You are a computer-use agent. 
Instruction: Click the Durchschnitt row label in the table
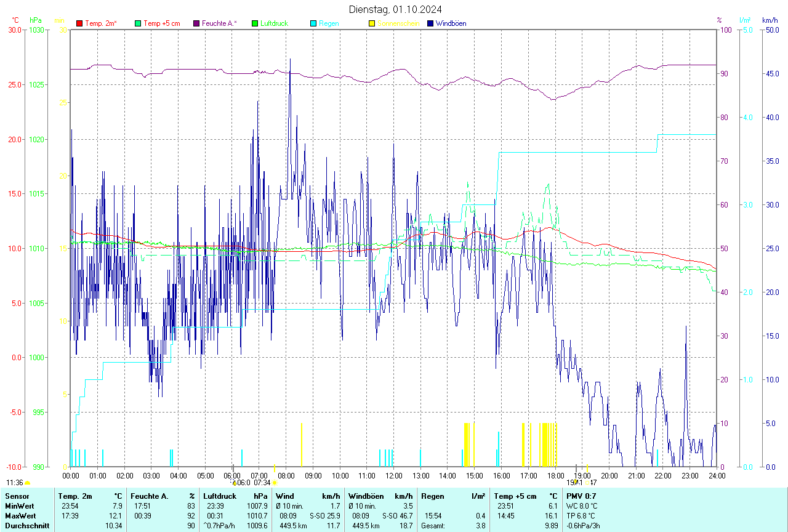pos(27,526)
